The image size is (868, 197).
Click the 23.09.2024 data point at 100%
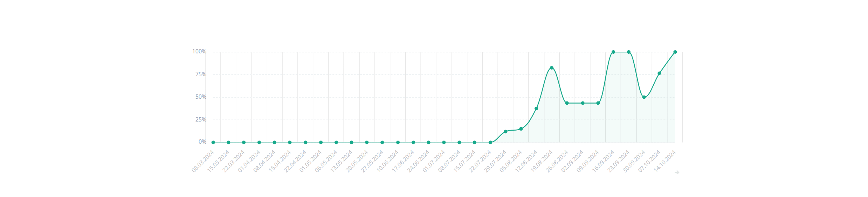pos(629,52)
